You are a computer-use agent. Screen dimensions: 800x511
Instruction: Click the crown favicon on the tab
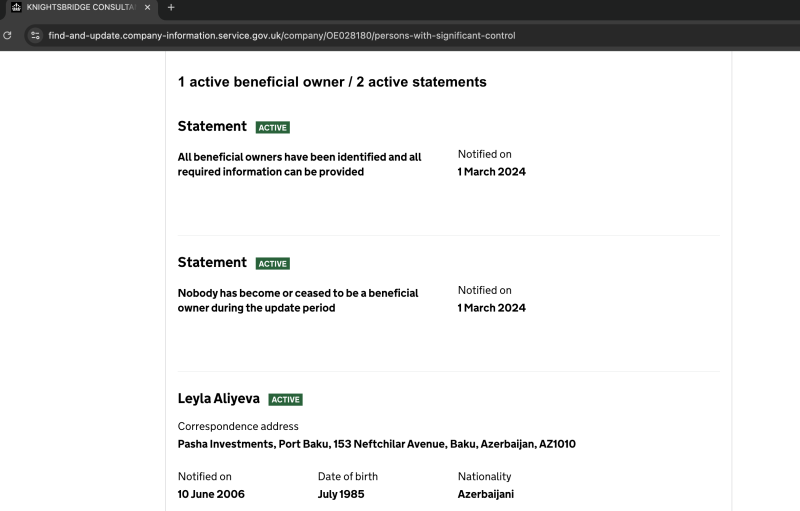tap(16, 7)
